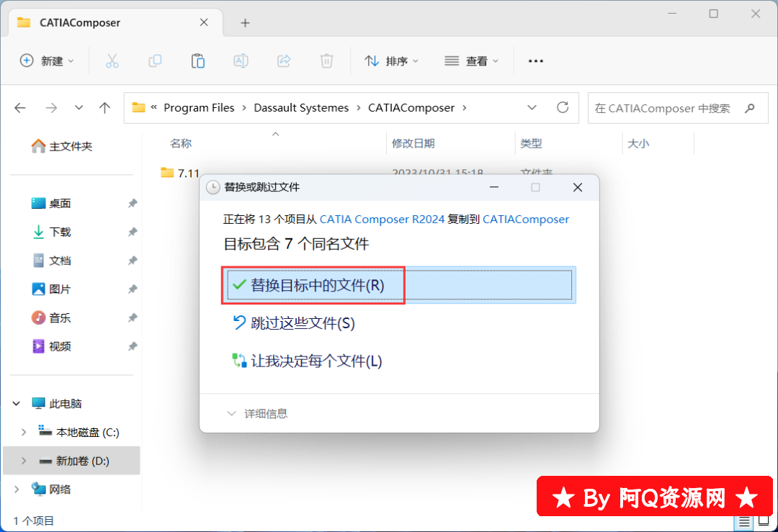Open 桌面 in the sidebar

[51, 203]
